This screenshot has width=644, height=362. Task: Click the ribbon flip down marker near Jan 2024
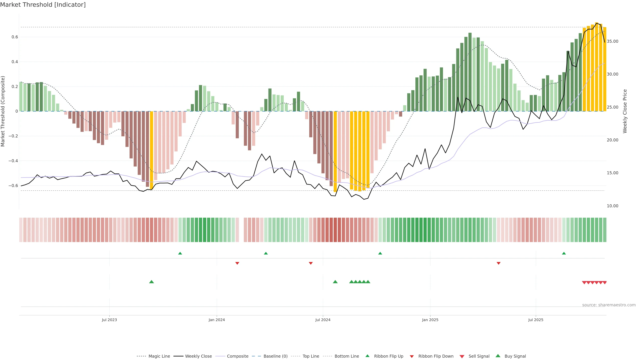pyautogui.click(x=237, y=263)
